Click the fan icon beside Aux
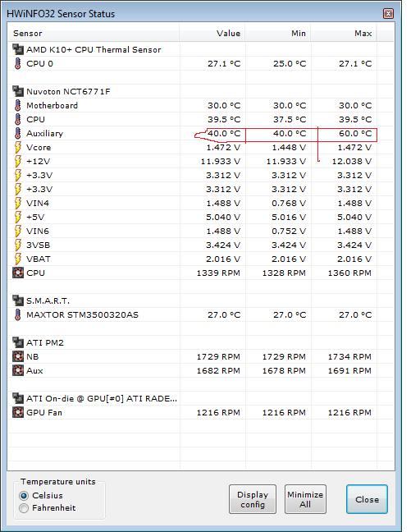Image resolution: width=420 pixels, height=532 pixels. tap(18, 370)
